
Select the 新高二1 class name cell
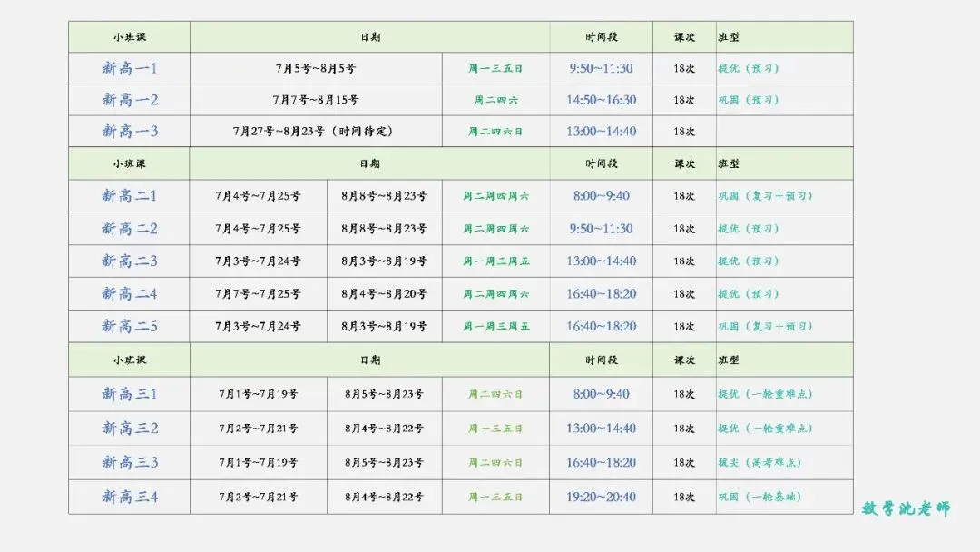point(130,196)
